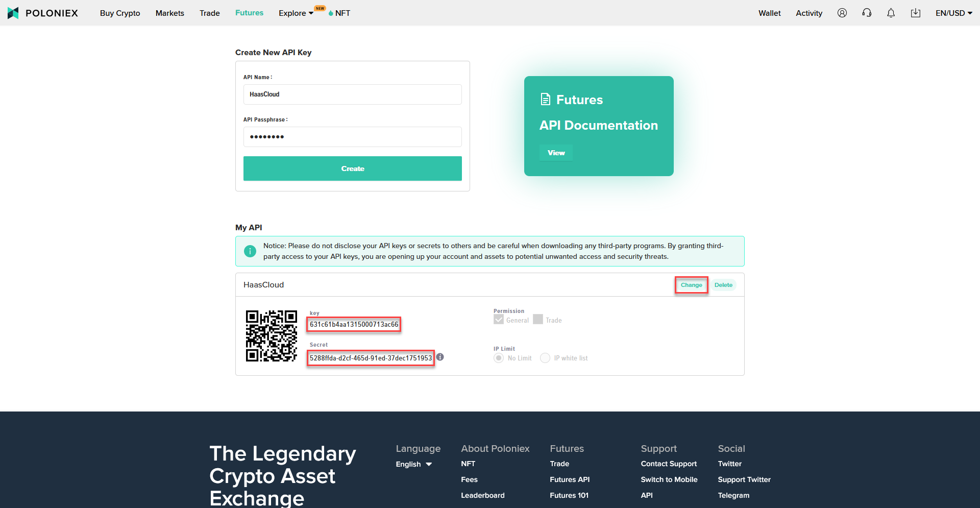
Task: Select the IP white list radio button
Action: click(545, 358)
